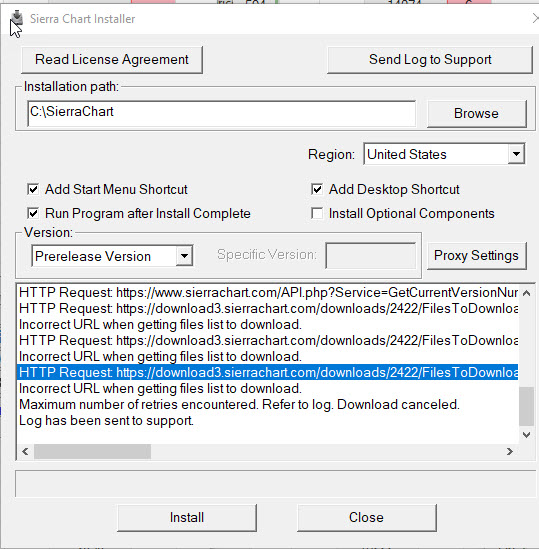Click the log vertical scrollbar up arrow
Image resolution: width=539 pixels, height=549 pixels.
526,293
